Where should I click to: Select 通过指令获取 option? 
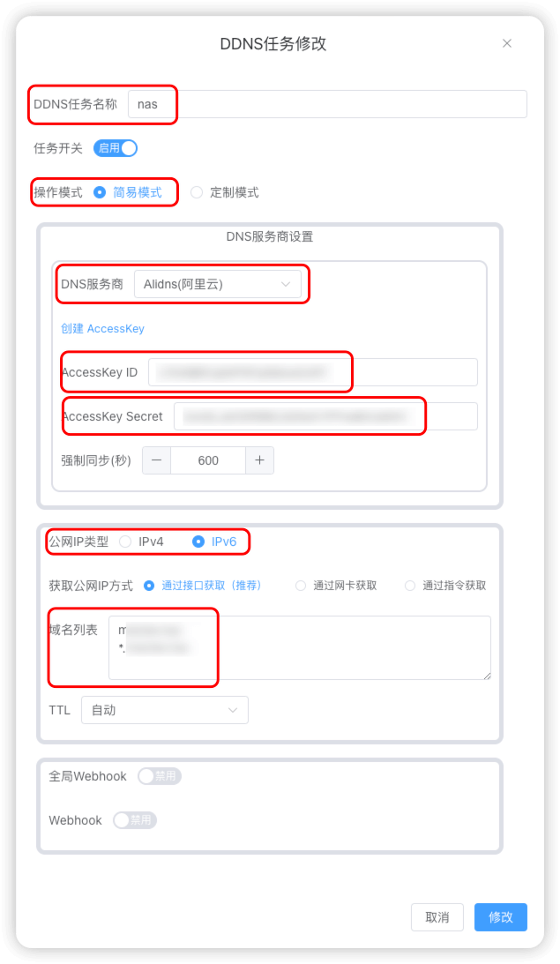pyautogui.click(x=445, y=586)
